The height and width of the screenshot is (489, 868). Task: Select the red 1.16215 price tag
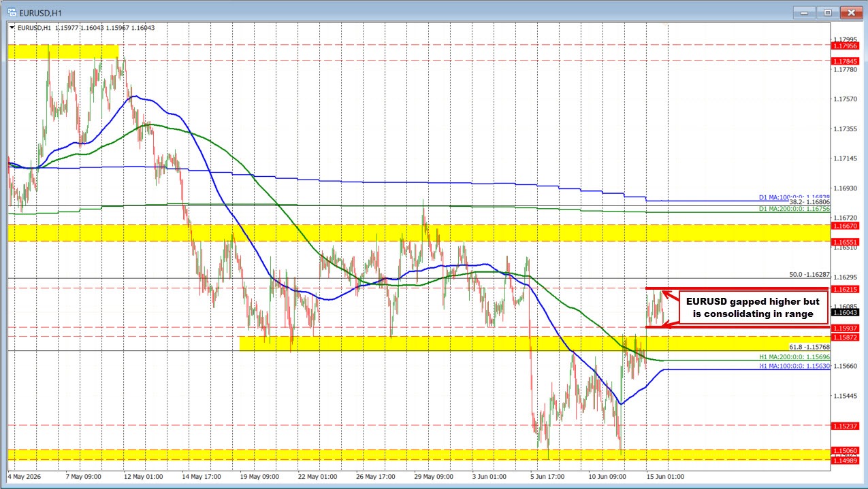tap(845, 289)
